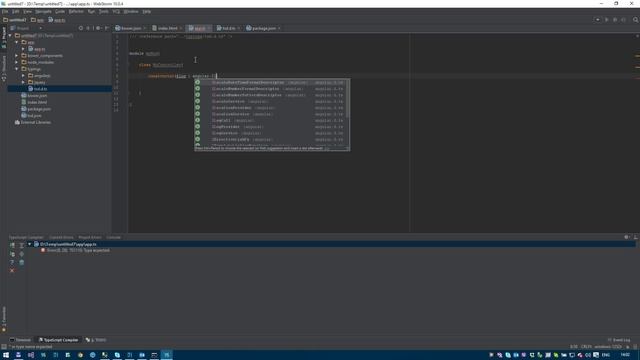
Task: Collapse the app.ts node in compiler output
Action: coord(29,244)
